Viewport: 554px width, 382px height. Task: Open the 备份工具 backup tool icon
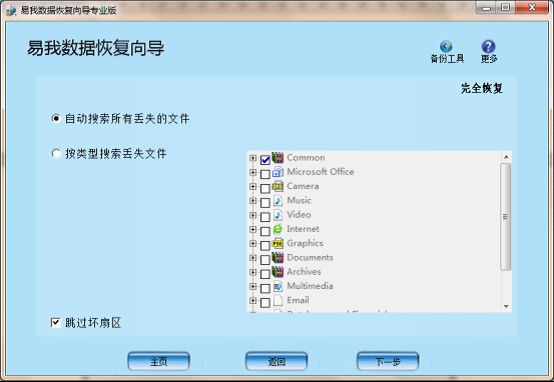tap(446, 46)
